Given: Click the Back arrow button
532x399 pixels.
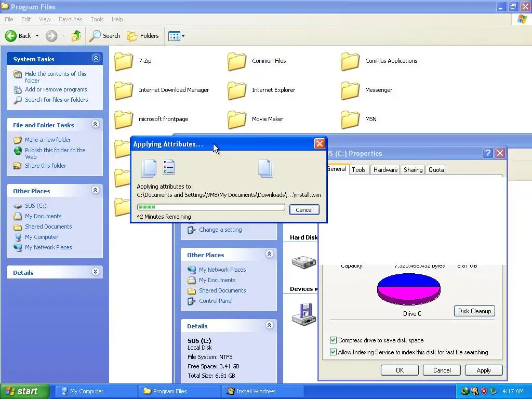Looking at the screenshot, I should (x=18, y=36).
